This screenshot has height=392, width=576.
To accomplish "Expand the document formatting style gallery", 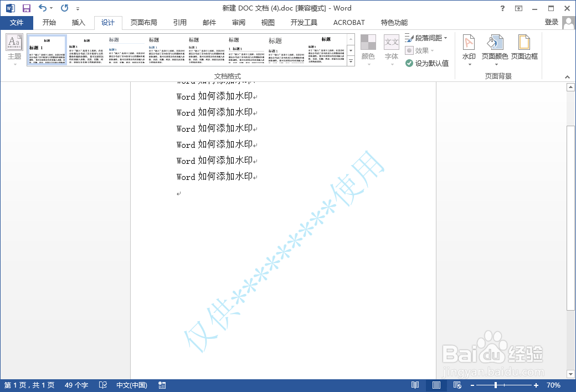I will pos(351,61).
